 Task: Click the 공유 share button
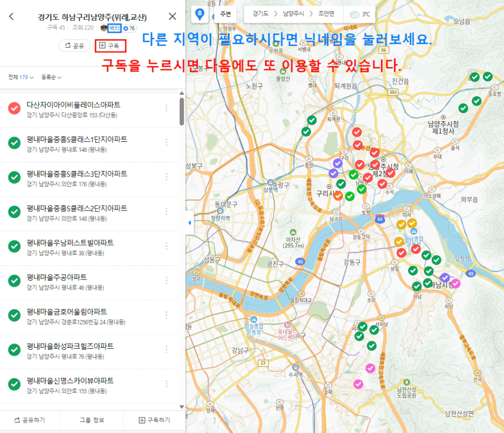pyautogui.click(x=74, y=45)
